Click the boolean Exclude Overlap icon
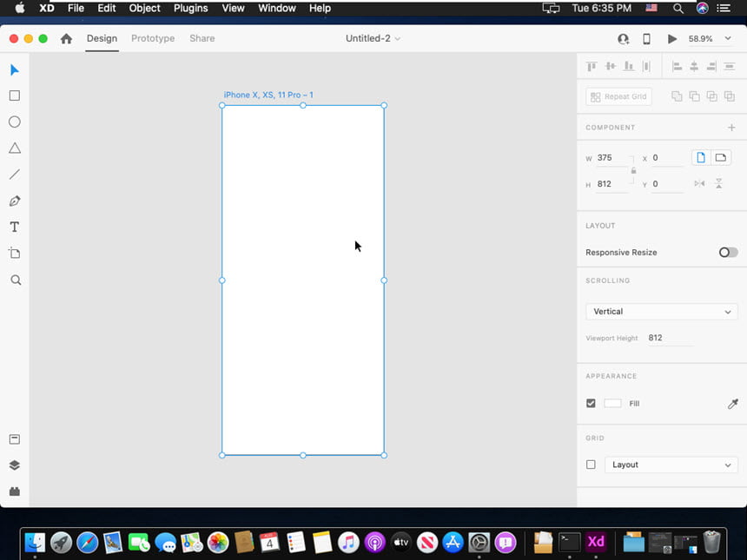 pos(730,96)
